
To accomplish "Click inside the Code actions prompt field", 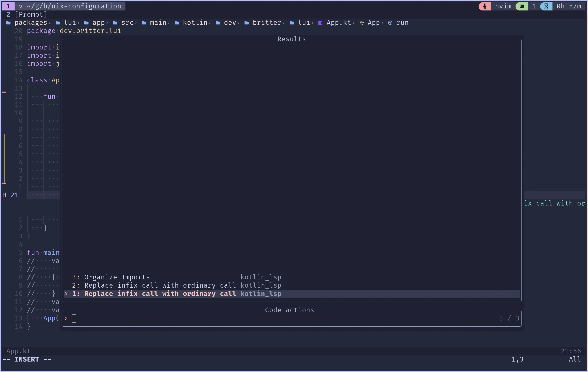I will click(x=75, y=318).
